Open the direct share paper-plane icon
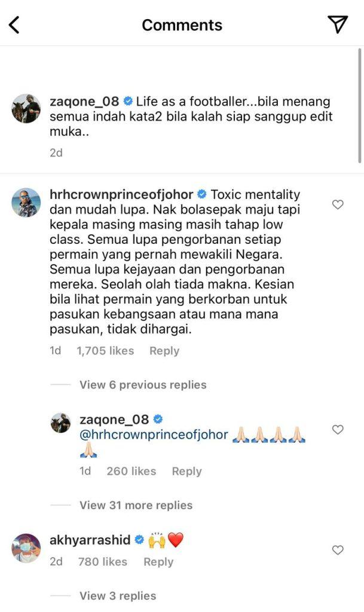This screenshot has width=364, height=612. click(338, 24)
